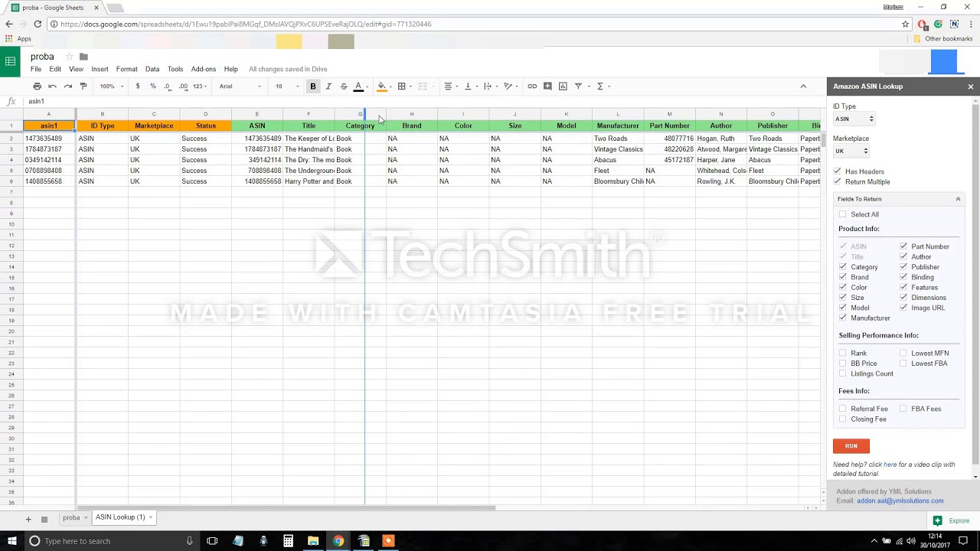
Task: Insert a comment from toolbar
Action: click(547, 86)
